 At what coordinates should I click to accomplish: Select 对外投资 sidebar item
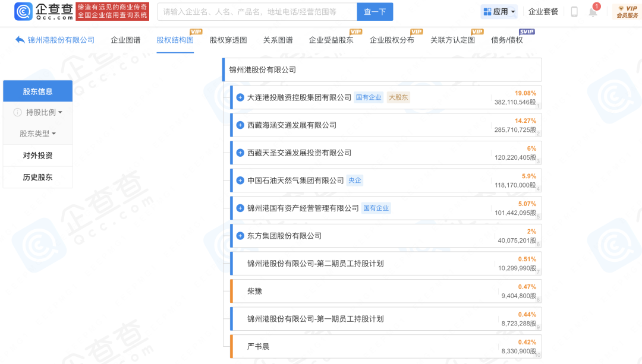click(37, 156)
